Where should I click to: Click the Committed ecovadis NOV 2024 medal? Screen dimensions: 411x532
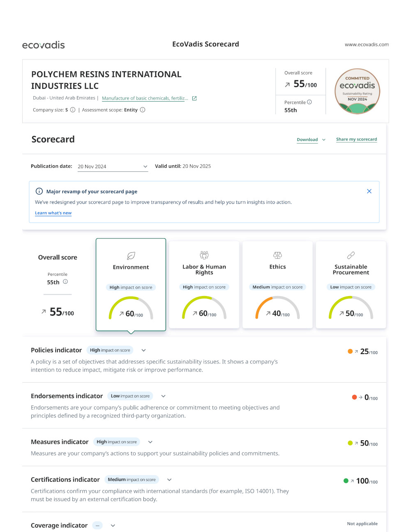pos(358,91)
